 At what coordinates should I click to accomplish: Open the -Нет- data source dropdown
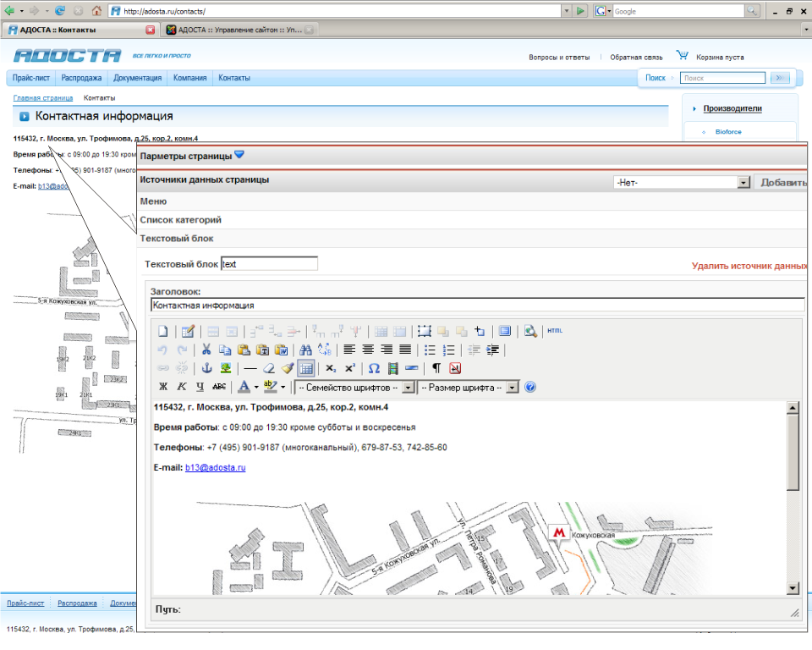(682, 183)
